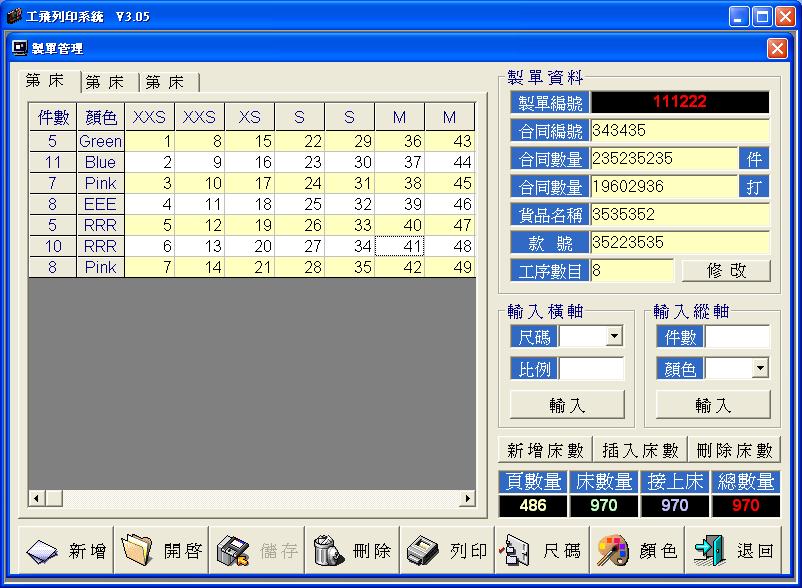Click the 件數 input field in 輸入縱軸
The height and width of the screenshot is (588, 802).
[x=737, y=337]
